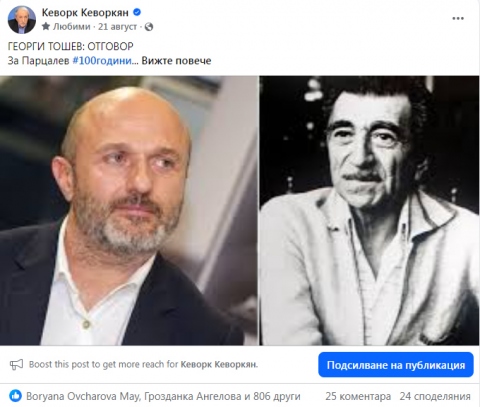Screen dimensions: 480x407
Task: Click the blue verified badge icon
Action: (137, 12)
